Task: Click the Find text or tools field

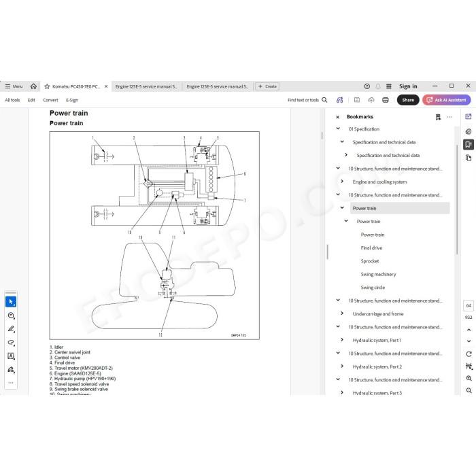Action: pos(303,100)
